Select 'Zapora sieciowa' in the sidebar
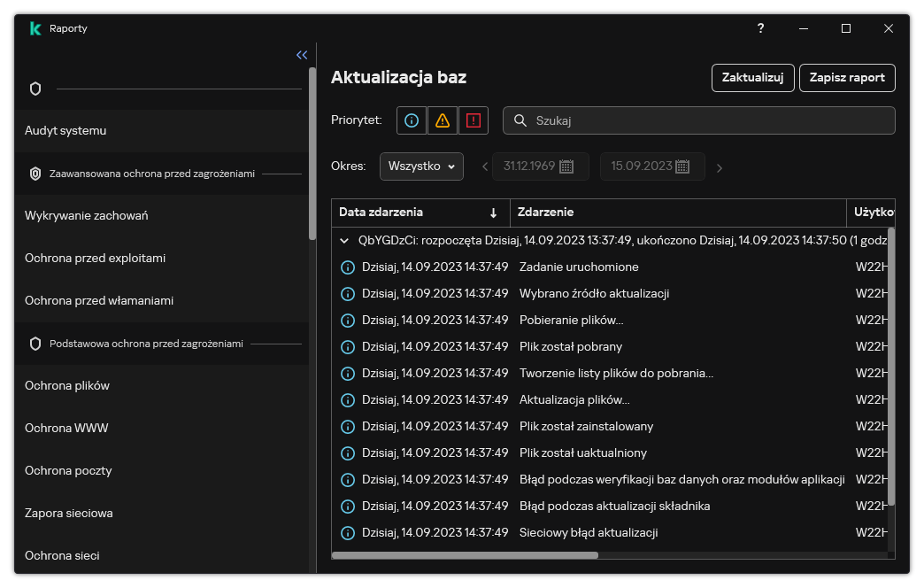Viewport: 924px width, 588px height. click(69, 513)
